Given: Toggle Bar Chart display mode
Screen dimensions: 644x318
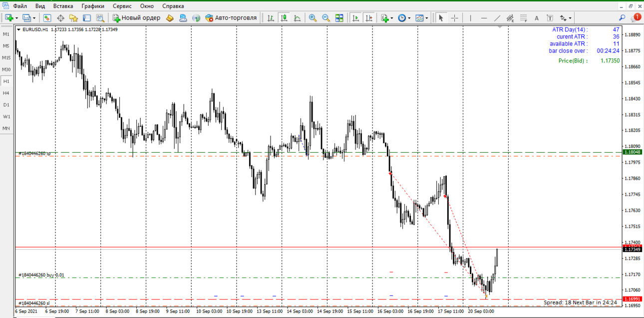Looking at the screenshot, I should (271, 18).
